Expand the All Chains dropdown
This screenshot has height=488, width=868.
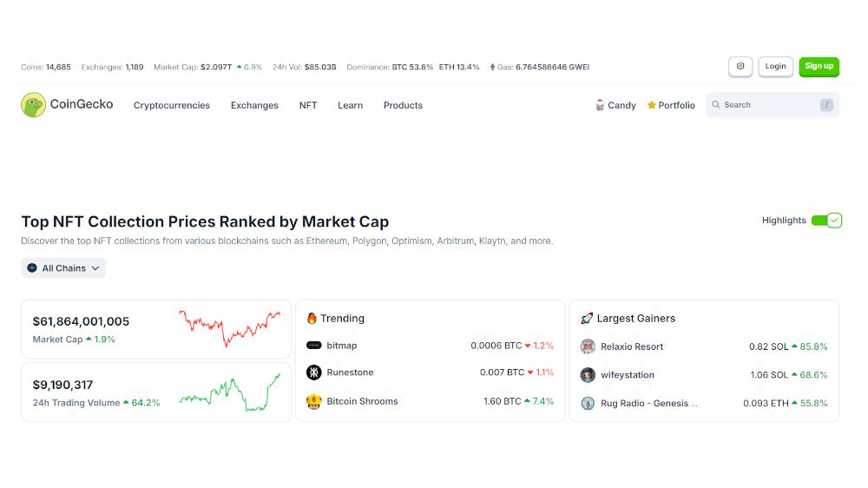click(x=63, y=268)
